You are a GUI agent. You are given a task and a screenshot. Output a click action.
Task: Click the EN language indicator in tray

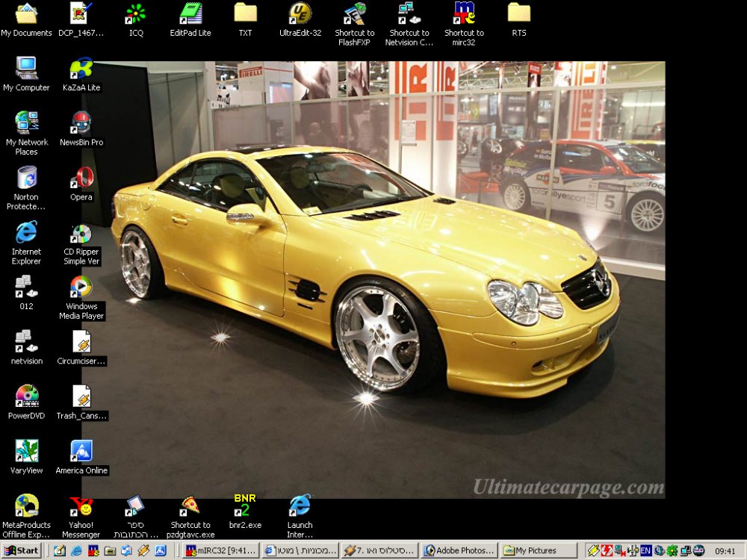coord(645,551)
